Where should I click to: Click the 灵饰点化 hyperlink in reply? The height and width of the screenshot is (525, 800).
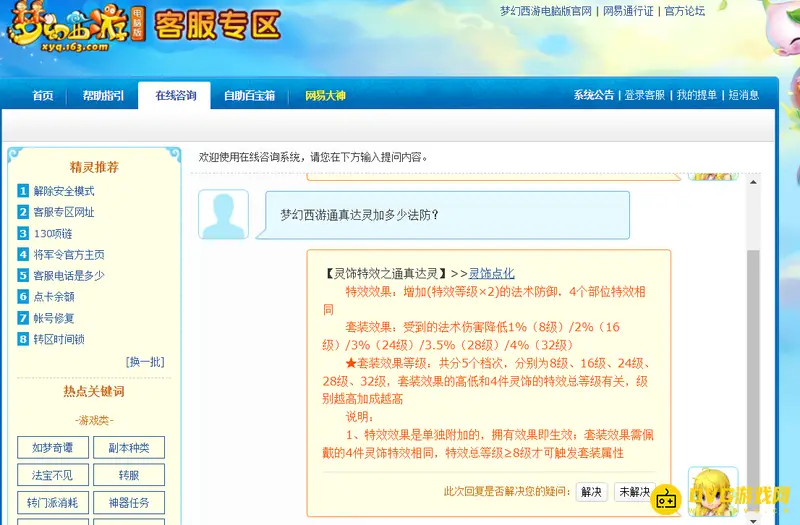click(x=491, y=273)
